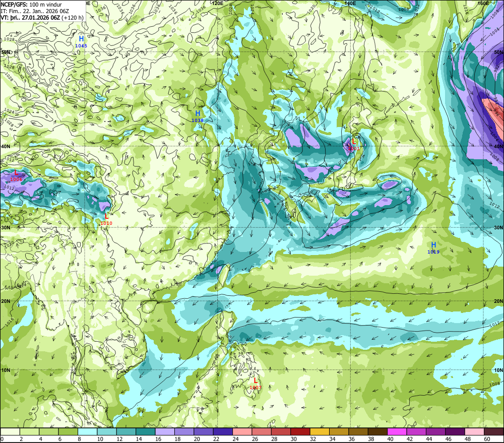
Task: Select the deep purple 46–48 legend swatch
Action: (x=455, y=431)
